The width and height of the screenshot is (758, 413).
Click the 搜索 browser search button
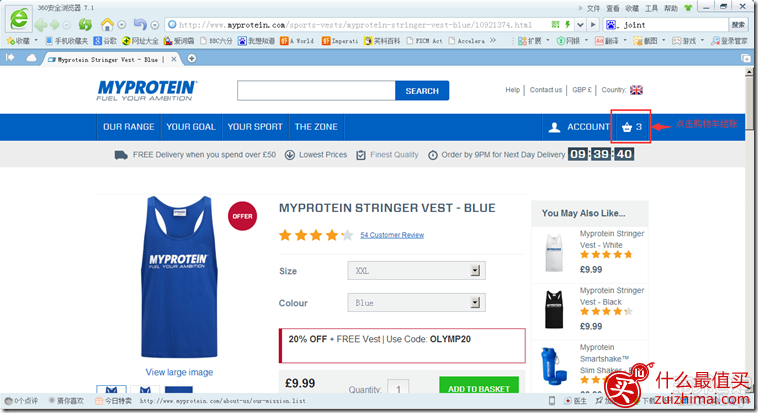click(738, 25)
